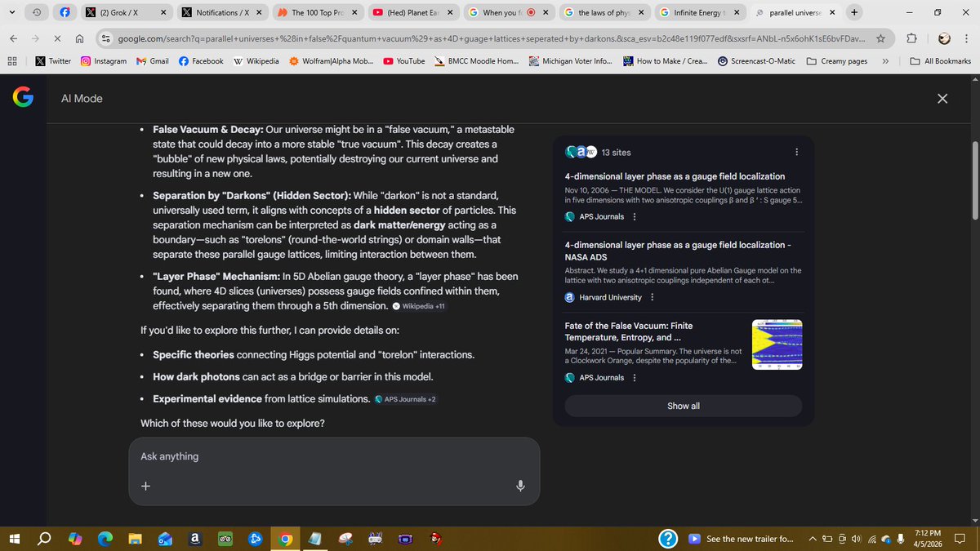Click the taskbar volume icon

coord(855,539)
